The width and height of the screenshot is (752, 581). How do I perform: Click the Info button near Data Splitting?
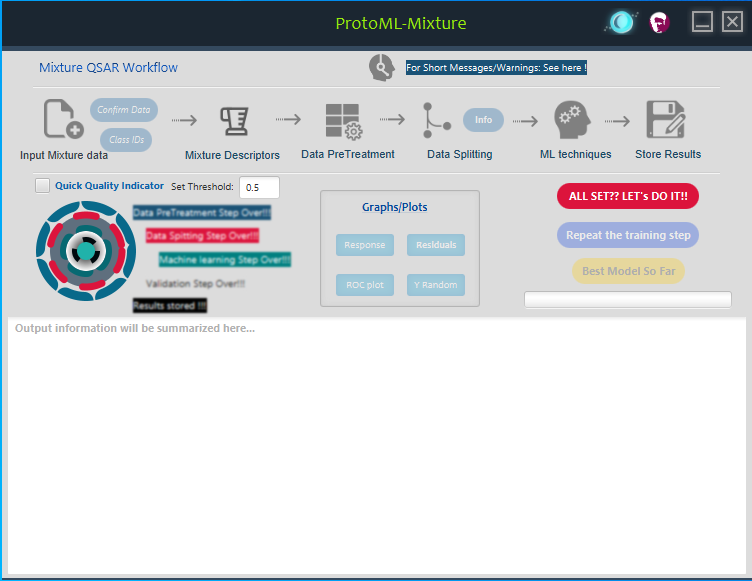483,120
